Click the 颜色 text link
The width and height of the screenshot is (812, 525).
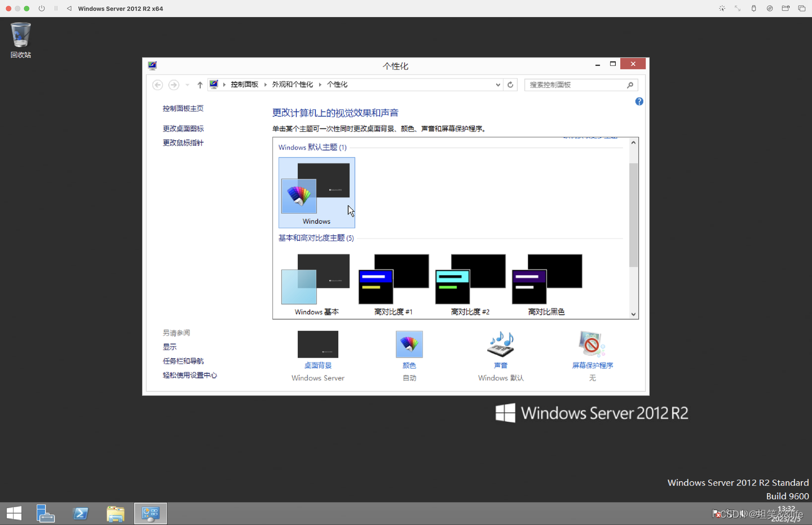[x=409, y=365]
